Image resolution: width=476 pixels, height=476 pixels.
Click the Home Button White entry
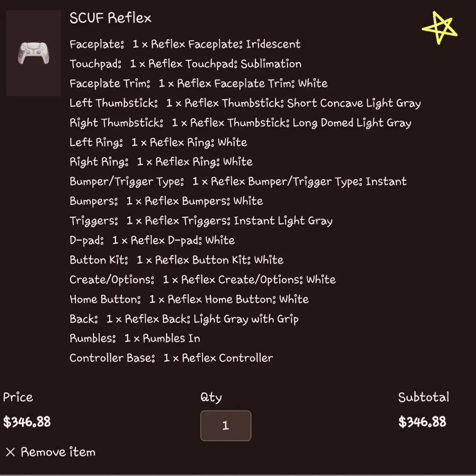(x=189, y=299)
